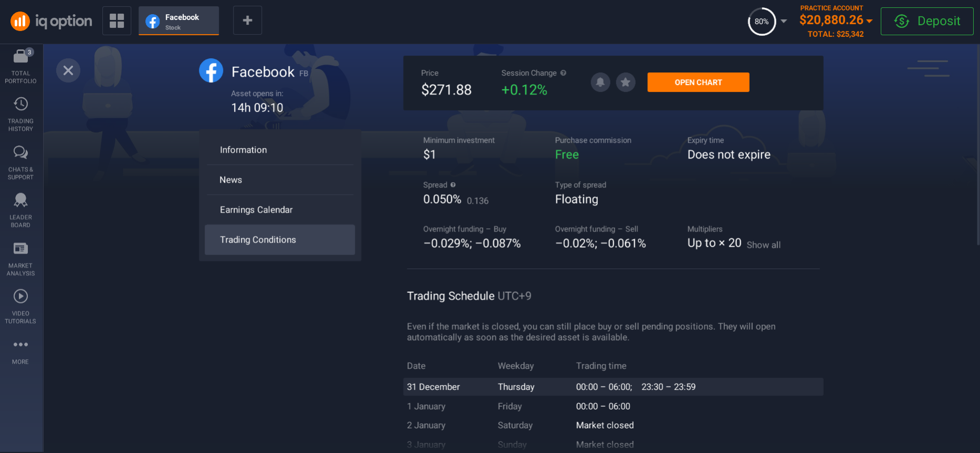Toggle the favorite star icon
Screen dimensions: 980x453
coord(626,82)
